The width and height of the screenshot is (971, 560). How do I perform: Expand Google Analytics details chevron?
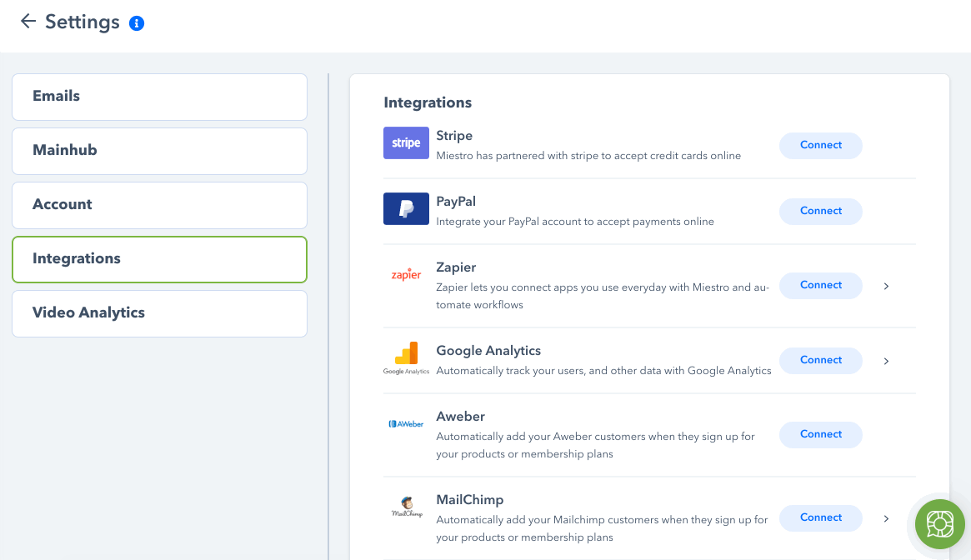[886, 361]
